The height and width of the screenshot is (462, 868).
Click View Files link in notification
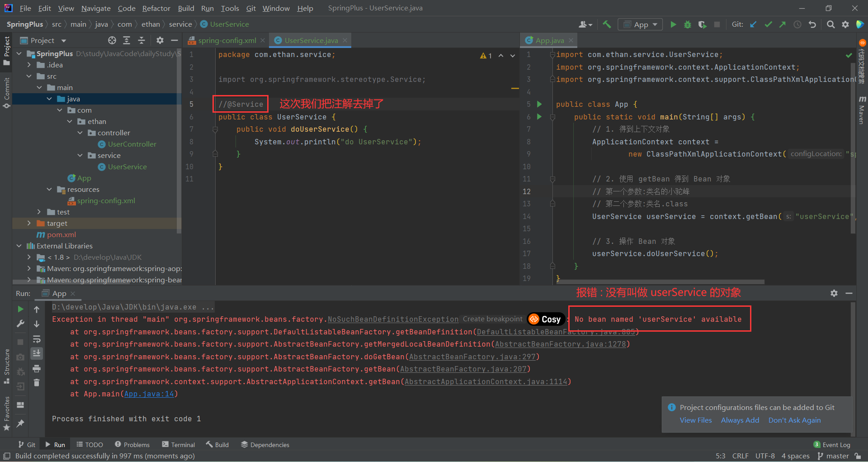point(696,420)
